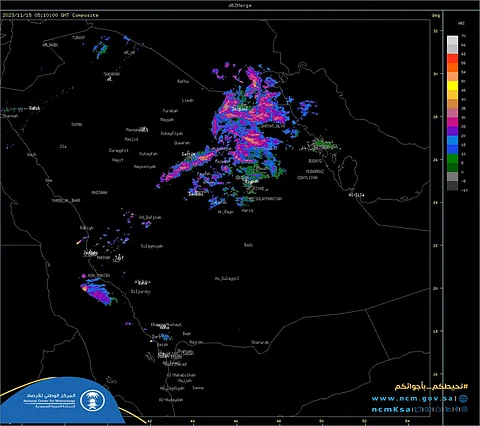Viewport: 480px width, 426px height.
Task: Click the globe icon beside www.ncm.gov.sa
Action: click(463, 399)
